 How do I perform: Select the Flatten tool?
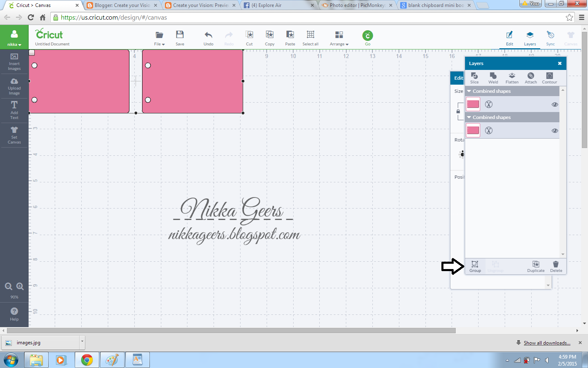click(512, 78)
